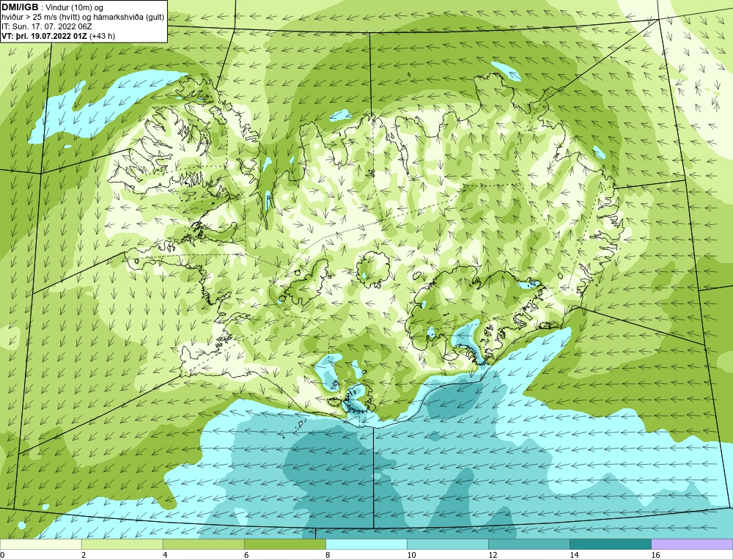
Task: Click the legend label '16'
Action: 655,555
